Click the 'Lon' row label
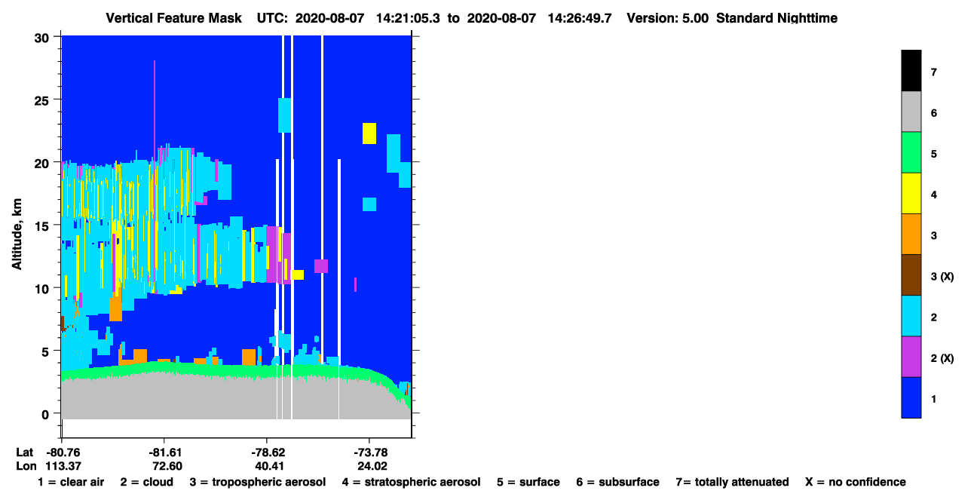This screenshot has height=503, width=980. point(25,466)
